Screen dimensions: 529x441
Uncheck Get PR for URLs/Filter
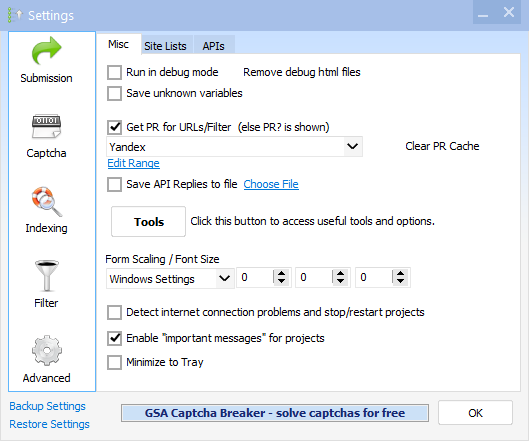(114, 127)
